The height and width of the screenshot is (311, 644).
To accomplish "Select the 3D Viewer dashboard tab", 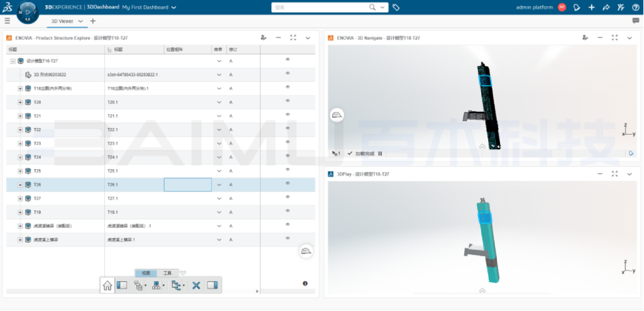I will (x=62, y=21).
